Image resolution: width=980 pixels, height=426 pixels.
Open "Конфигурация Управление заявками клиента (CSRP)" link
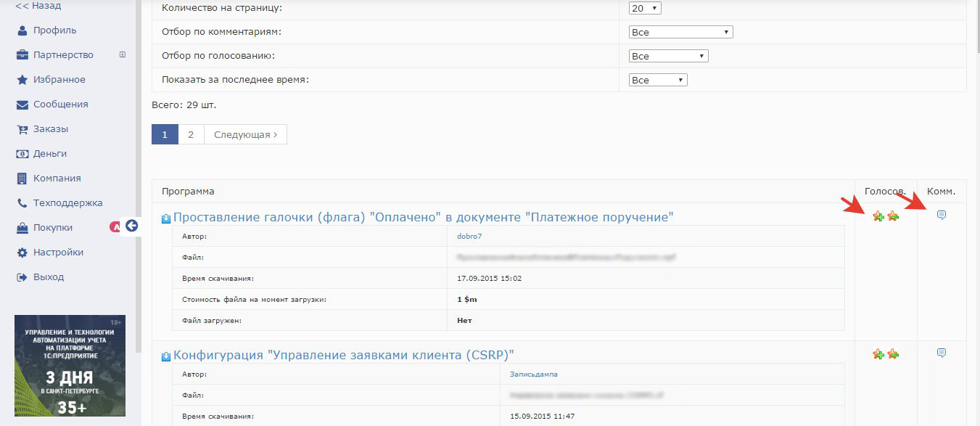344,355
